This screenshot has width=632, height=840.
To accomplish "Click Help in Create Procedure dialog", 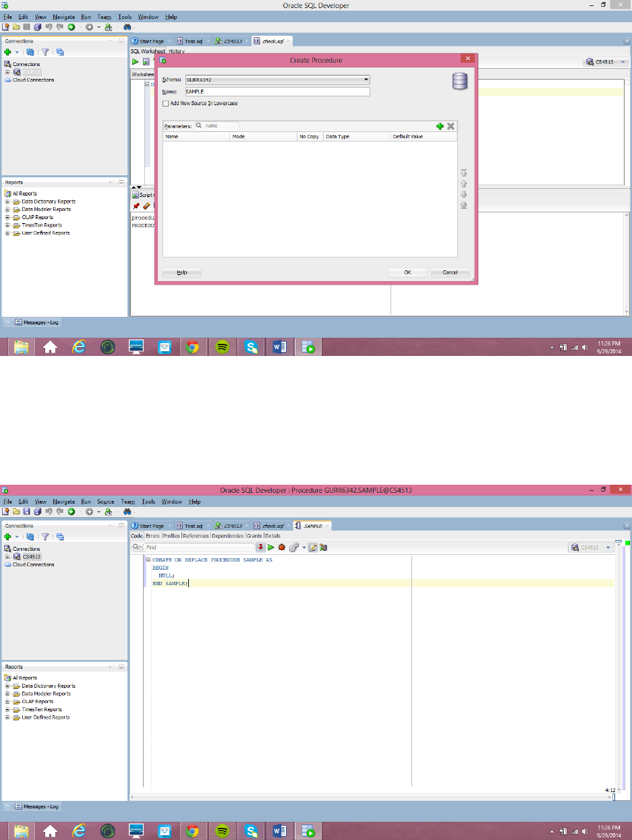I will point(182,272).
